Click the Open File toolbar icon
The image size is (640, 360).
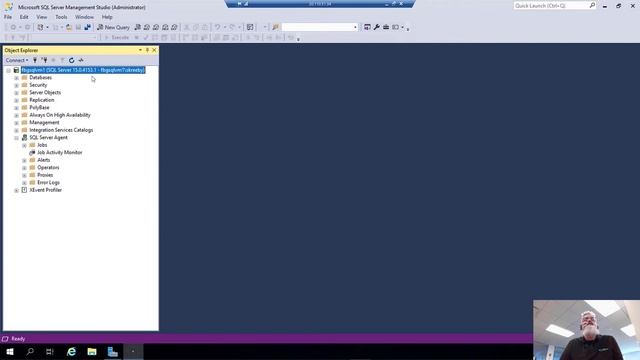69,27
